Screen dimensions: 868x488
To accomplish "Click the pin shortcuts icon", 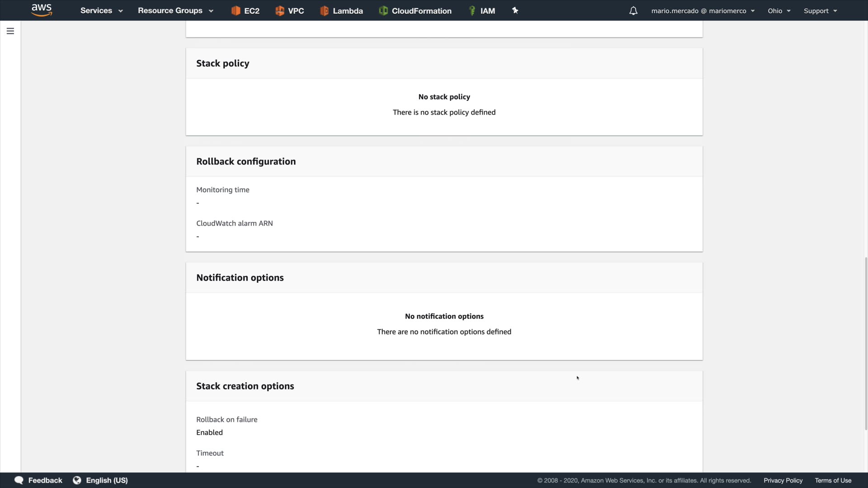I will [x=515, y=10].
